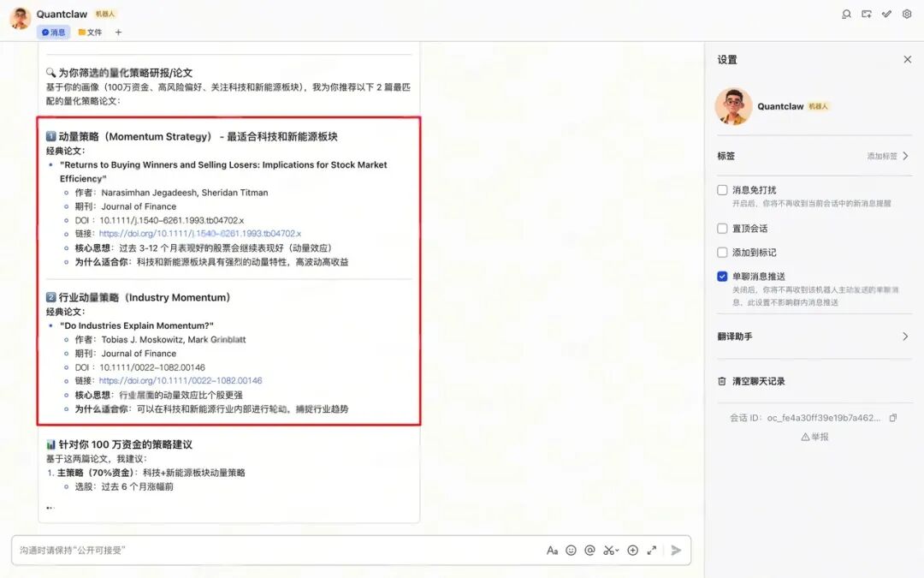Click the @ mention icon
Viewport: 924px width, 578px height.
pos(589,551)
